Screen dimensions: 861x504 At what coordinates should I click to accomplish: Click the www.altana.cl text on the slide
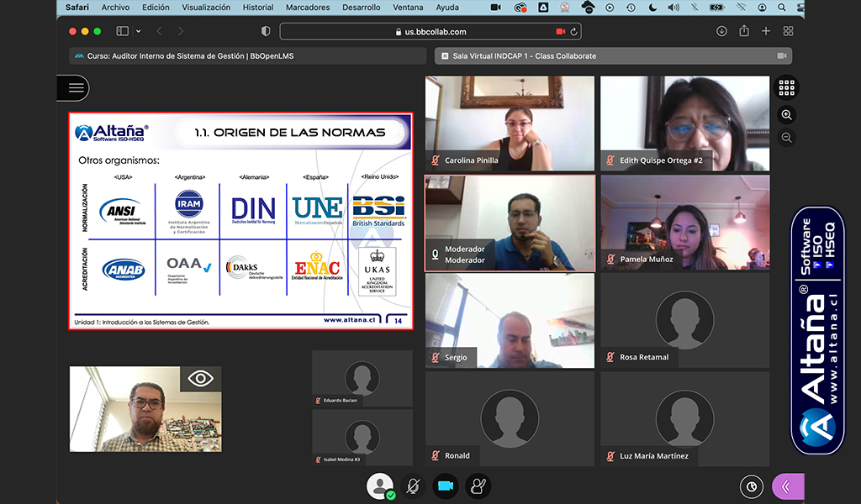(349, 320)
